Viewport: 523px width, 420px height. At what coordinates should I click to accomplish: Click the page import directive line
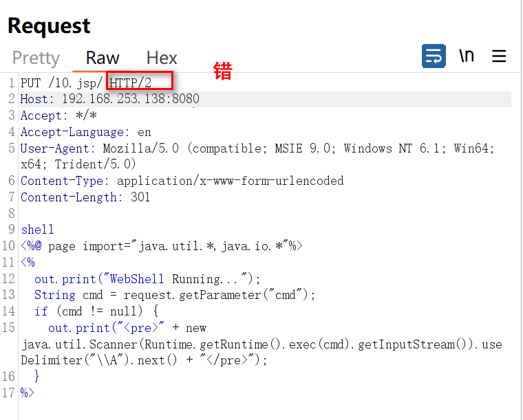(x=162, y=246)
